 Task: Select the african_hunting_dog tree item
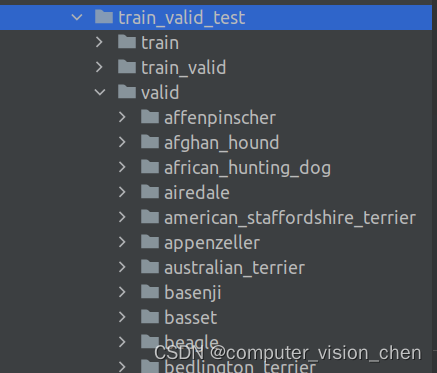(x=247, y=168)
